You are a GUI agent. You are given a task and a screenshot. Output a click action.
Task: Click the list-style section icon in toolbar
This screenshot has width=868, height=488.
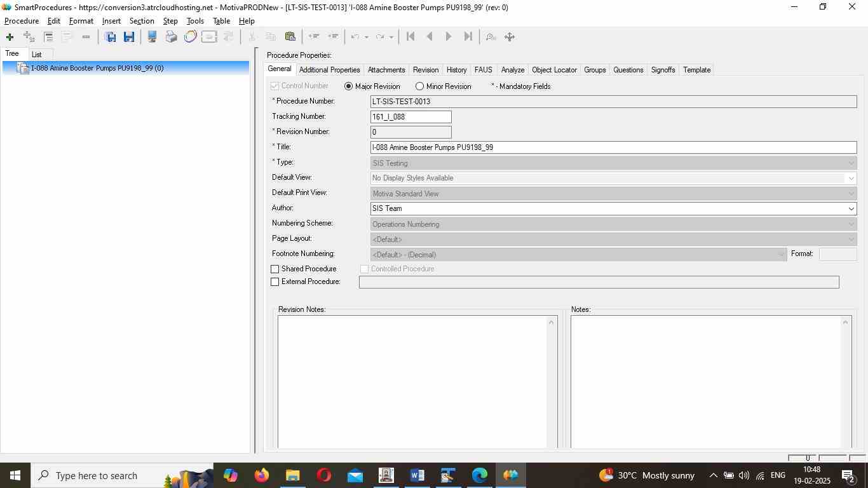click(x=48, y=37)
